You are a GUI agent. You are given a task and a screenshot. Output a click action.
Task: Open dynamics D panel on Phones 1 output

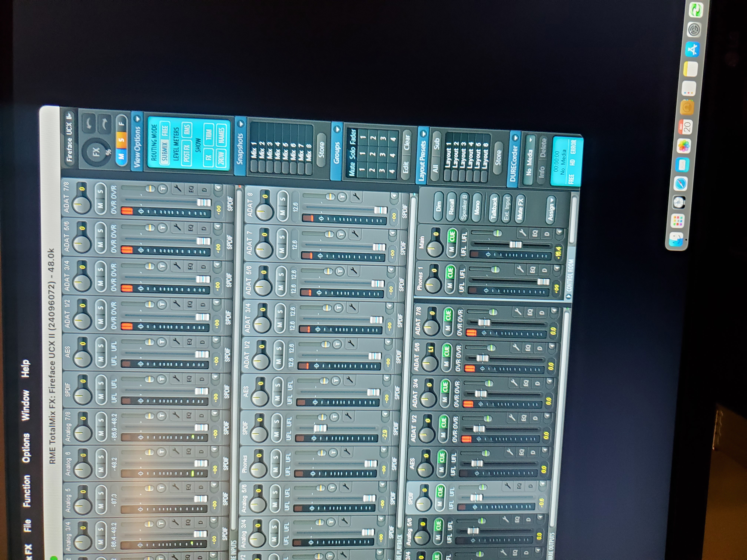tap(544, 270)
